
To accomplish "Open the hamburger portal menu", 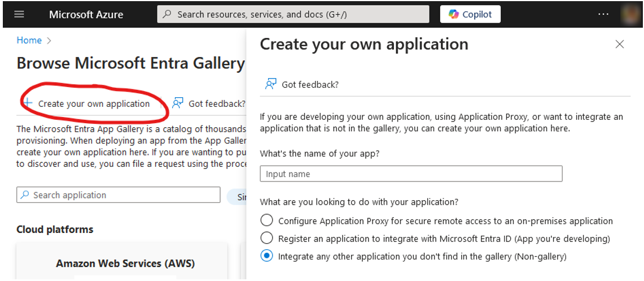I will click(19, 14).
